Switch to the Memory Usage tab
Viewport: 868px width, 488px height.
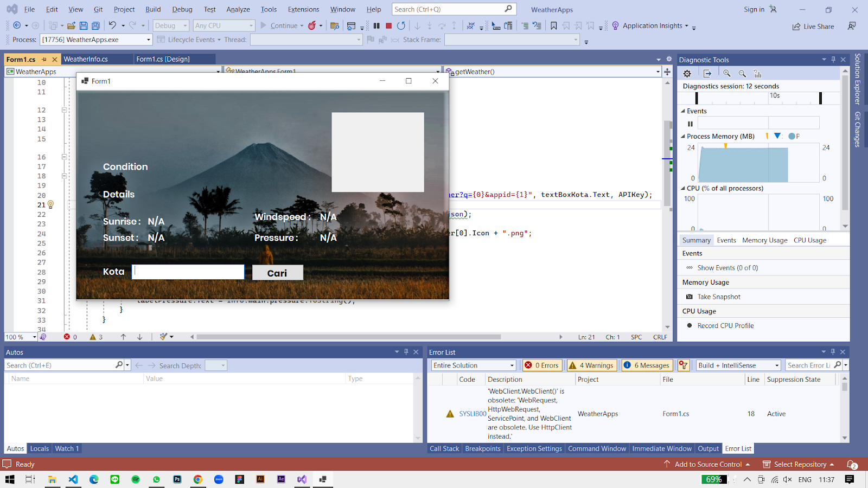click(764, 240)
